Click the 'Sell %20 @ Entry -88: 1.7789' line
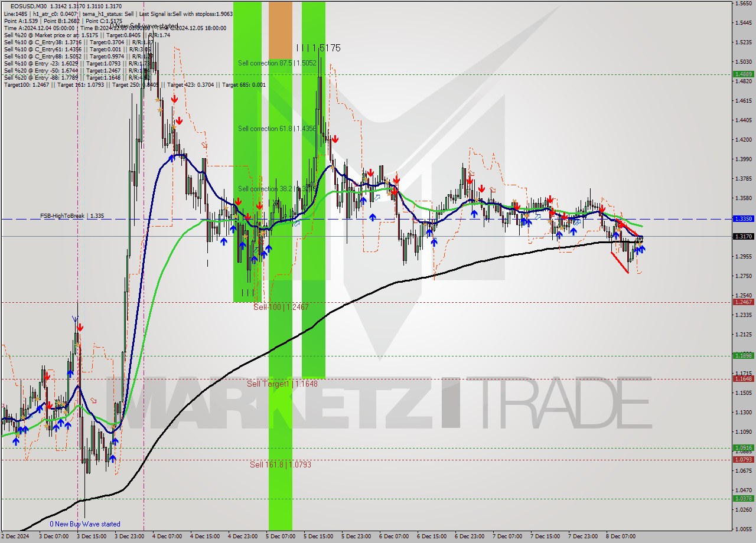Viewport: 756px width, 543px height. (x=79, y=77)
